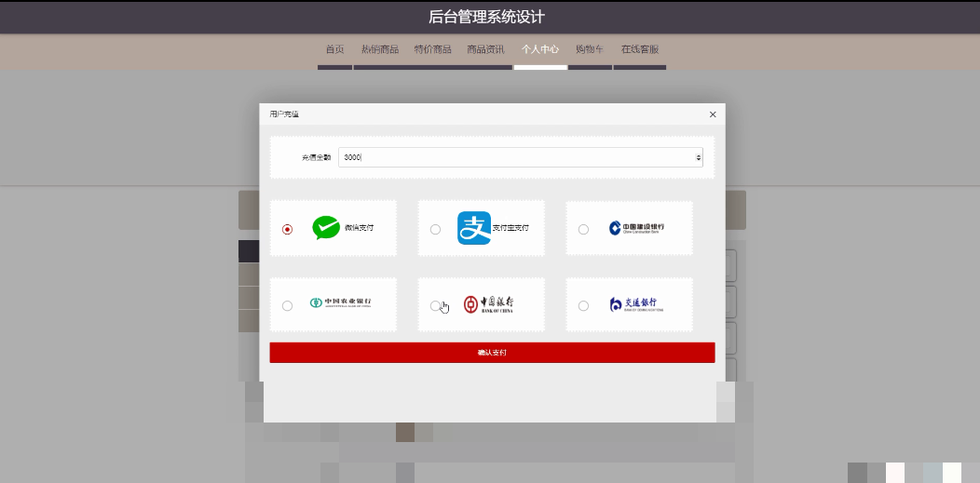Open the 在线客服 navigation tab
980x483 pixels.
[640, 49]
